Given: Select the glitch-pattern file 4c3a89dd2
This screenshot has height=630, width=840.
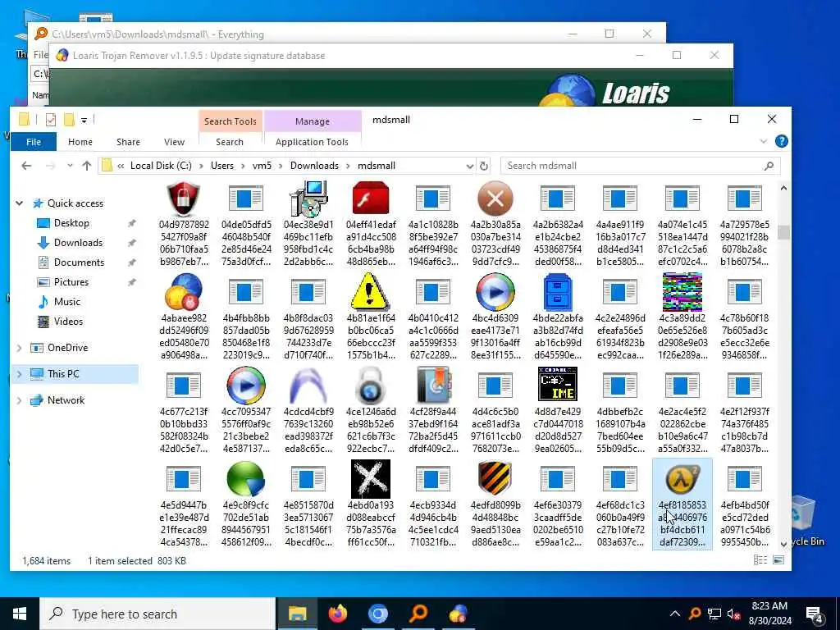Looking at the screenshot, I should (682, 317).
